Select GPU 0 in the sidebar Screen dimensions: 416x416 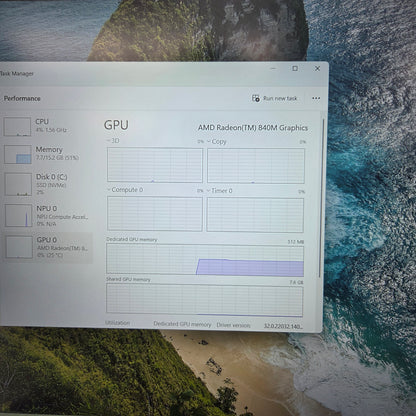click(x=47, y=247)
